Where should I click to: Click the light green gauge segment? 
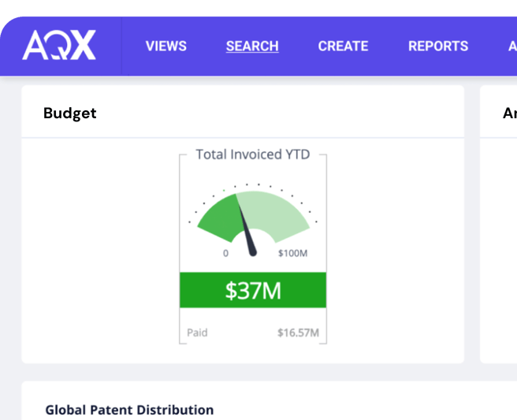[x=277, y=213]
